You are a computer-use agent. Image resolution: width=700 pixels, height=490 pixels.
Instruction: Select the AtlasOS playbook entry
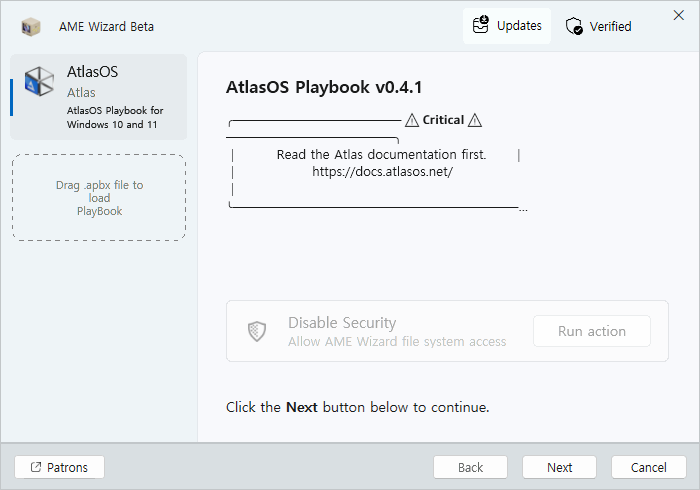99,97
